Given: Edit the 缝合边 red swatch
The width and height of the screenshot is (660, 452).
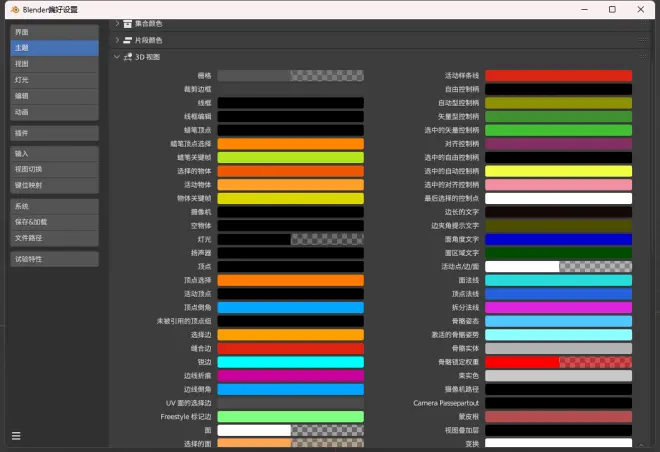Looking at the screenshot, I should pyautogui.click(x=290, y=348).
